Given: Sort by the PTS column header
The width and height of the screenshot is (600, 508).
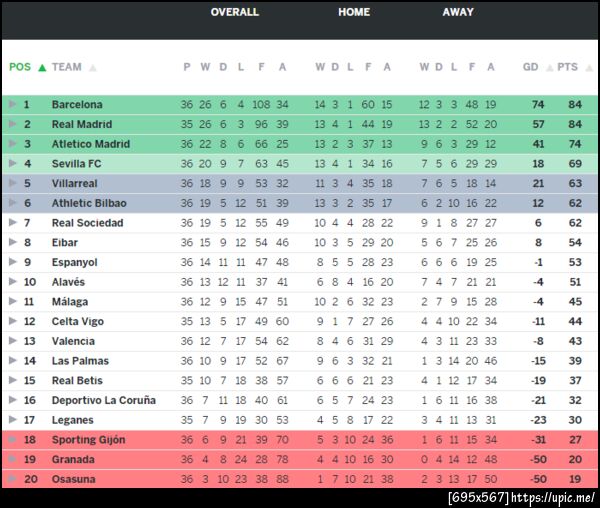Looking at the screenshot, I should [x=568, y=68].
